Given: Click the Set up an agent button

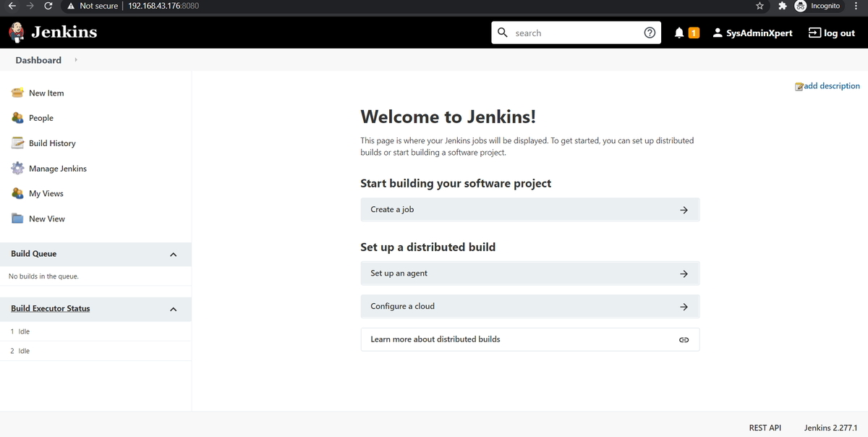Looking at the screenshot, I should tap(529, 273).
